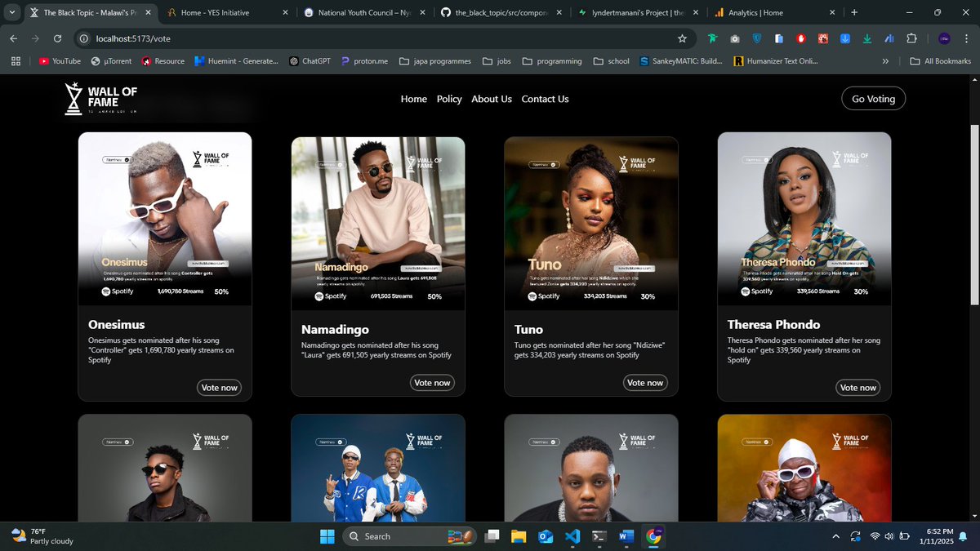The width and height of the screenshot is (980, 551).
Task: Open Chrome profile avatar
Action: [944, 38]
